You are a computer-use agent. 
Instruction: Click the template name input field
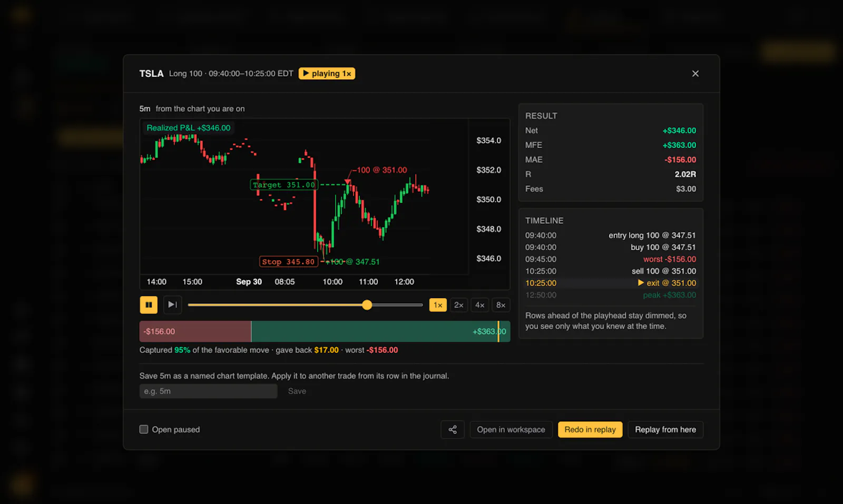click(209, 391)
